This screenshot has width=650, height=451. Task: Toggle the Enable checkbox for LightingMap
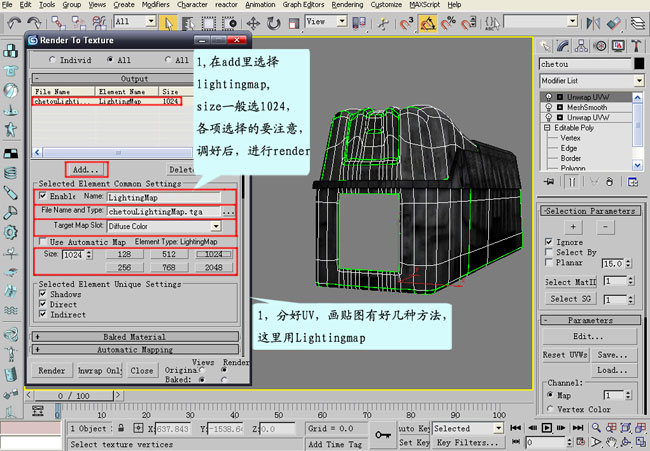(42, 195)
